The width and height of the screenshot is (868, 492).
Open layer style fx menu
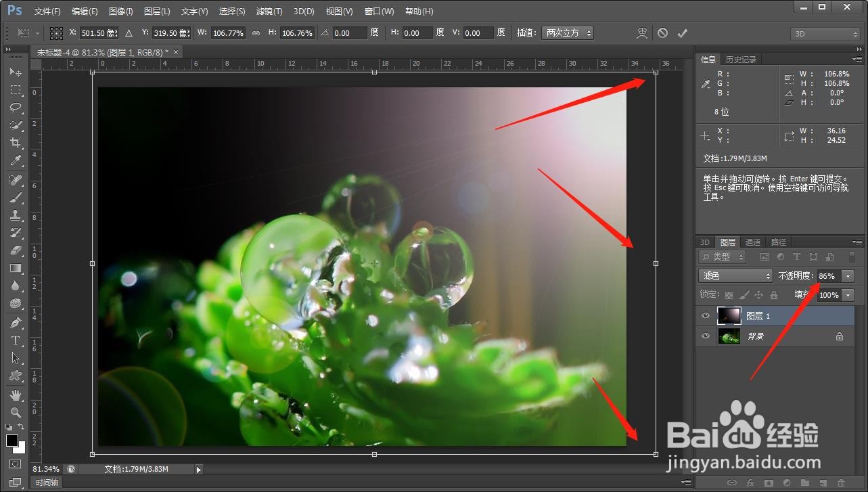tap(750, 483)
